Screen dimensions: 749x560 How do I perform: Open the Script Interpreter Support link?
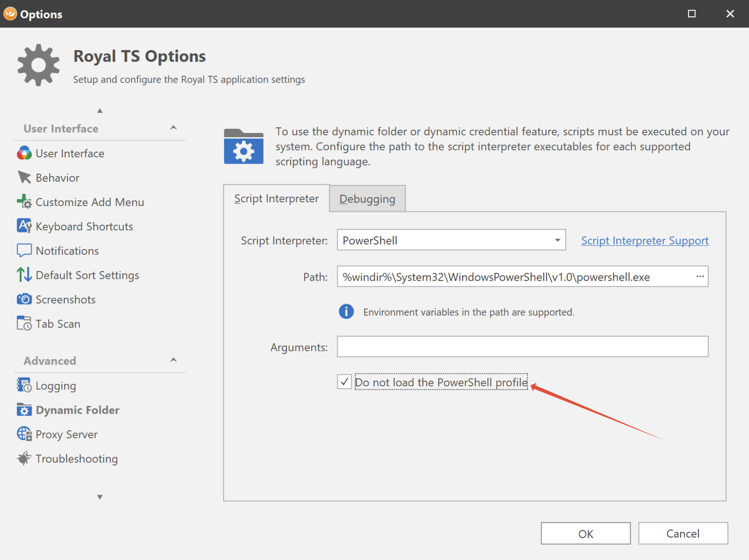pyautogui.click(x=644, y=241)
